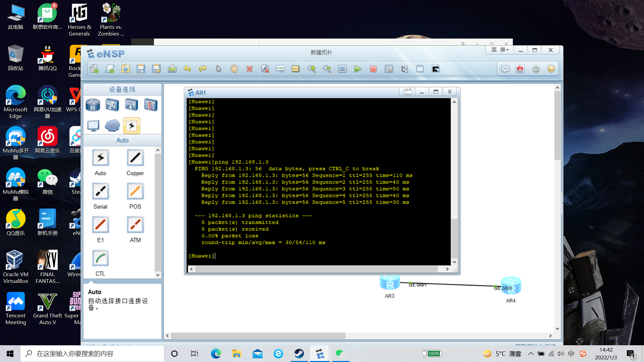
Task: Select the connection lines category icon
Action: pos(131,126)
